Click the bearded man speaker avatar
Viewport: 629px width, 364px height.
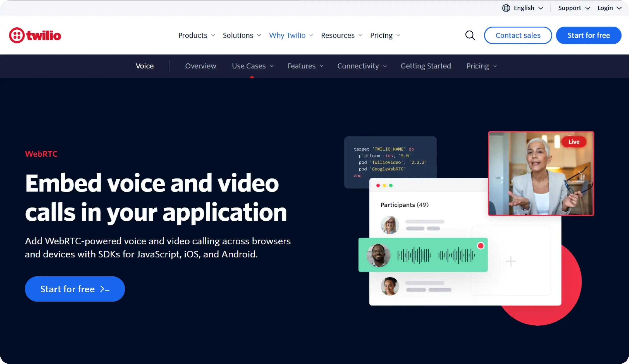point(379,255)
